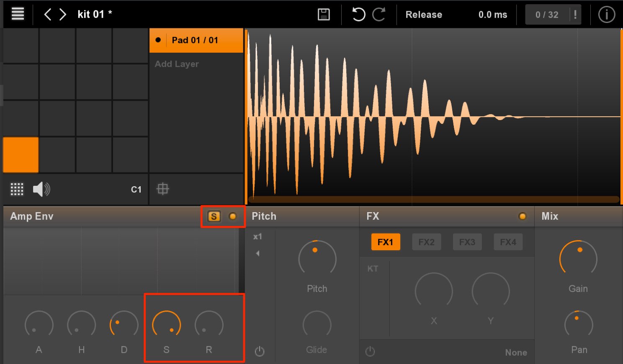This screenshot has width=623, height=364.
Task: Toggle the FX section enable LED
Action: (x=522, y=216)
